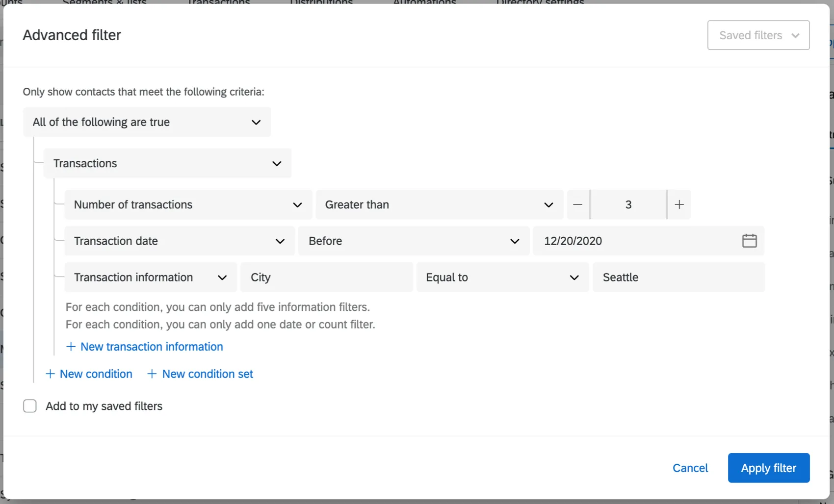Select the Seattle value field

[678, 277]
